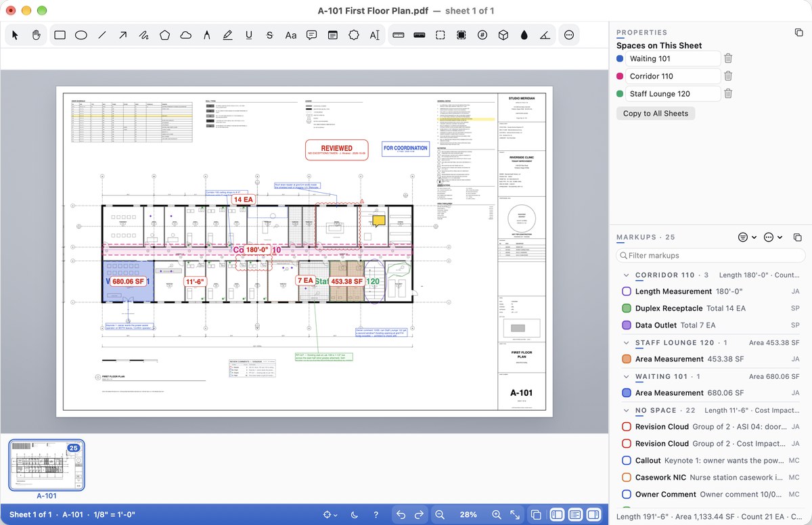Click the Copy to All Sheets button
812x525 pixels.
656,113
